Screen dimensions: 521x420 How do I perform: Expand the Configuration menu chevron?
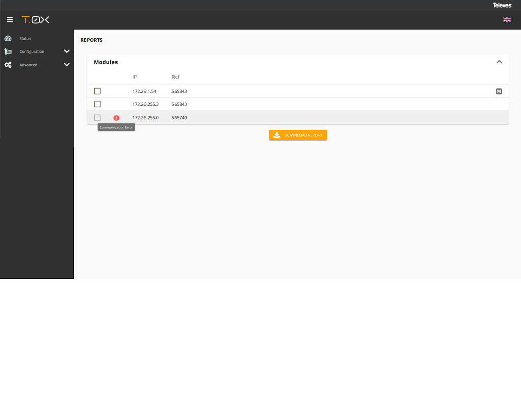67,51
